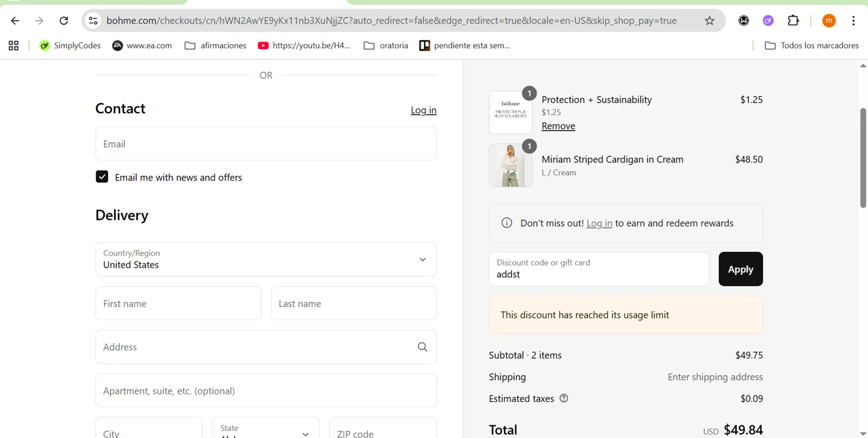This screenshot has height=438, width=868.
Task: Click the purple extension icon in toolbar
Action: point(768,21)
